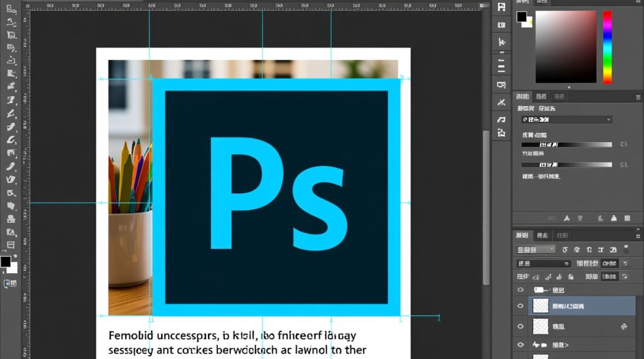Select the ninth tool from top in left toolbar
644x359 pixels.
pos(11,113)
